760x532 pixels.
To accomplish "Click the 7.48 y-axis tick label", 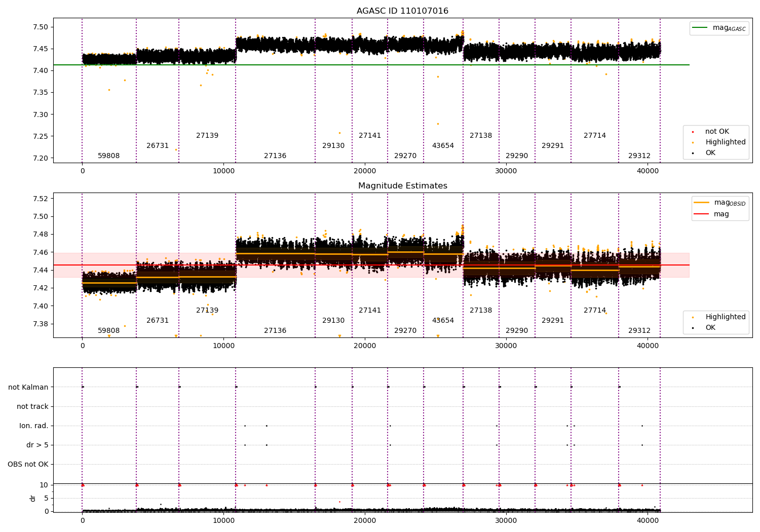I will click(x=40, y=235).
